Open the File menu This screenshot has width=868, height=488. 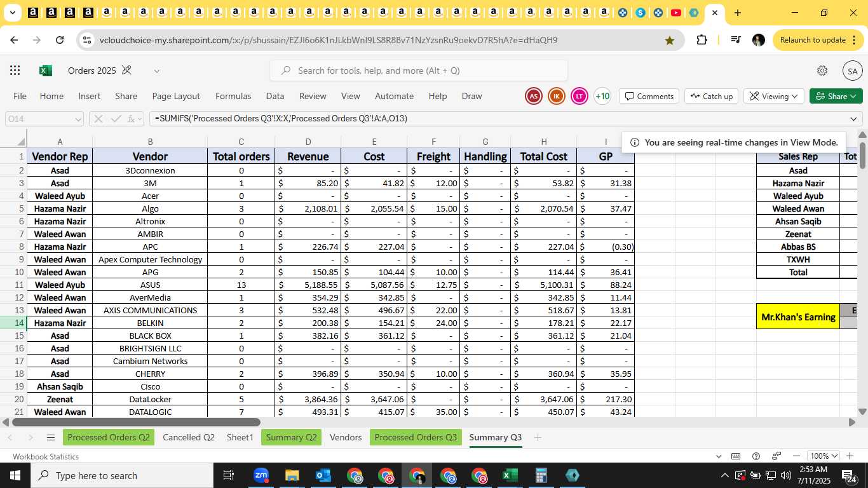pyautogui.click(x=20, y=96)
